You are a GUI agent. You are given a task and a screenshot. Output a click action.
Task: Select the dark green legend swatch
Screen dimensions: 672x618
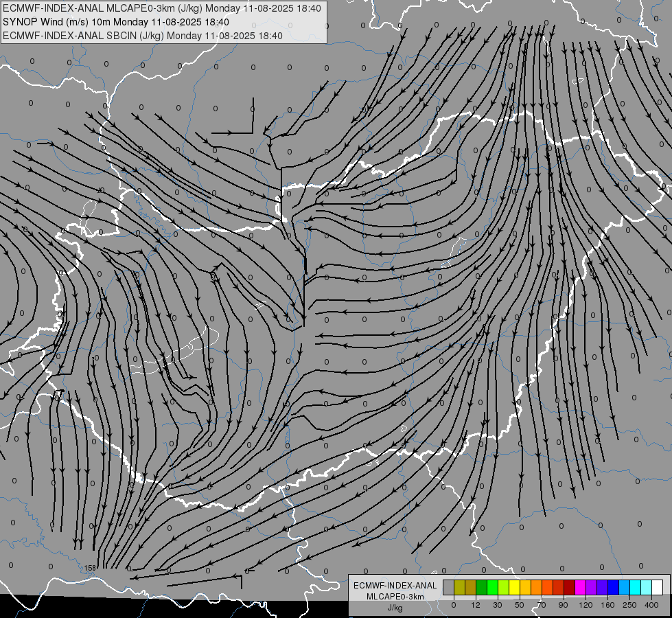pyautogui.click(x=481, y=587)
